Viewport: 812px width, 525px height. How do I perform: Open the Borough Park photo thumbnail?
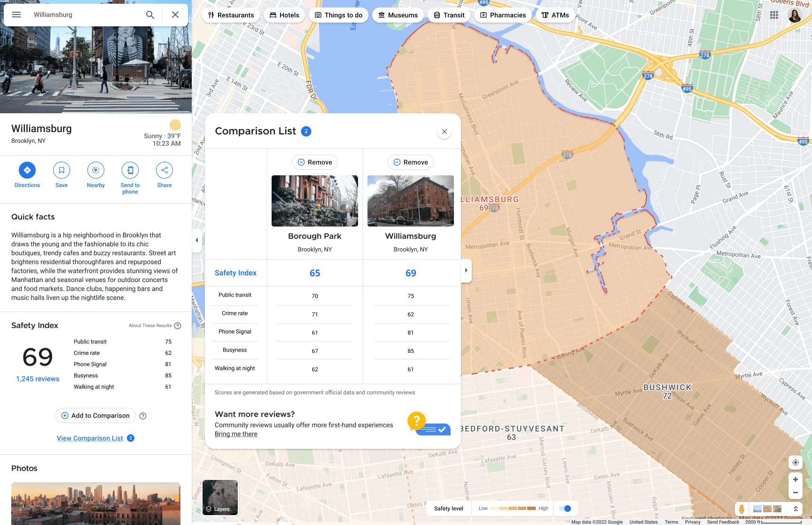click(315, 201)
